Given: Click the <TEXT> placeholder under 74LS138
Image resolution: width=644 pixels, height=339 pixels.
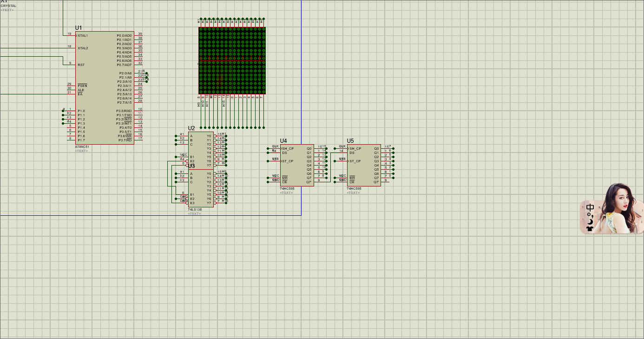Looking at the screenshot, I should (194, 213).
